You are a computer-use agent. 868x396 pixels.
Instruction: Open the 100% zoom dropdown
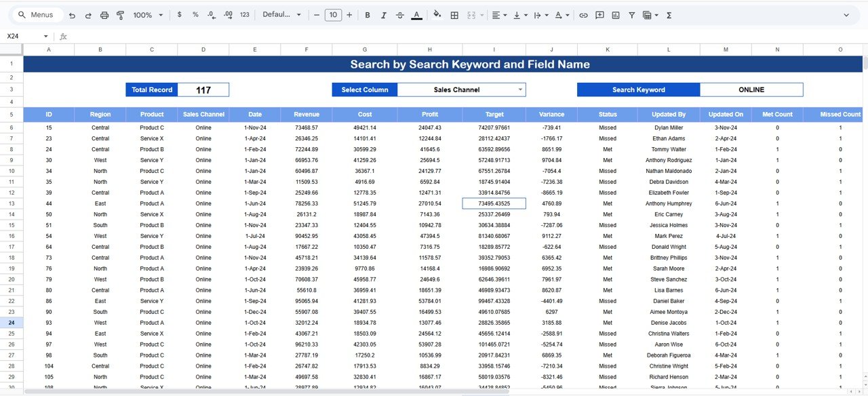click(x=148, y=15)
